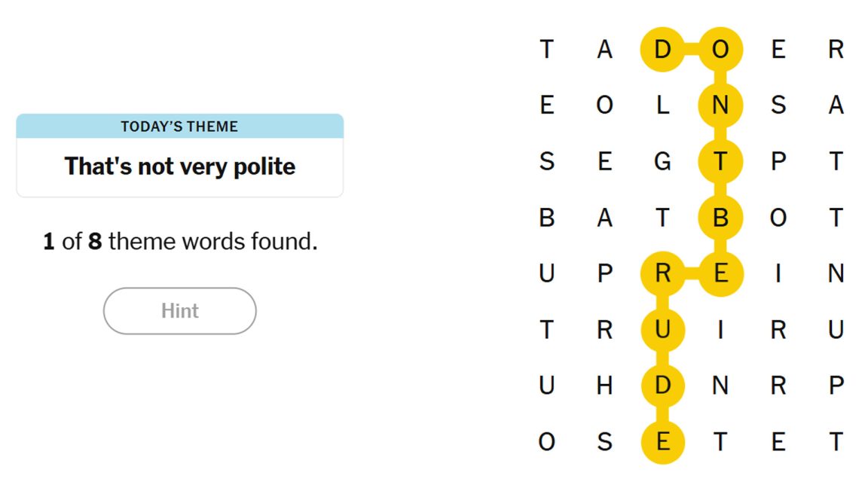
Task: Select the highlighted R next to P
Action: [x=662, y=273]
